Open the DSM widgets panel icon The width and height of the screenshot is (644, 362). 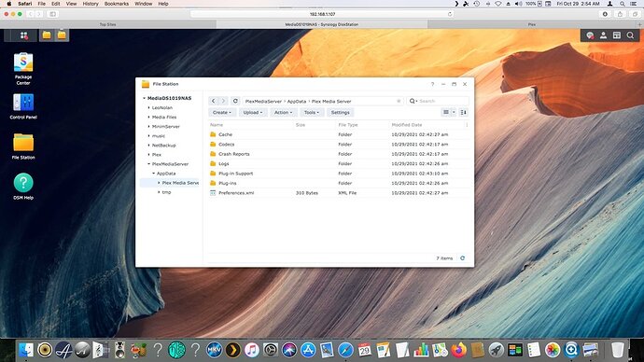click(x=617, y=35)
